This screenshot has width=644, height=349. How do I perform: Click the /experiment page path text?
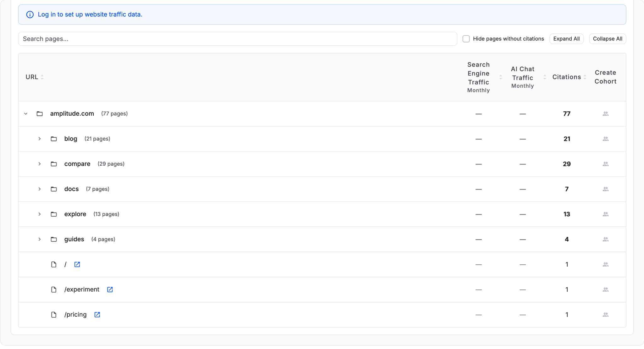coord(82,290)
